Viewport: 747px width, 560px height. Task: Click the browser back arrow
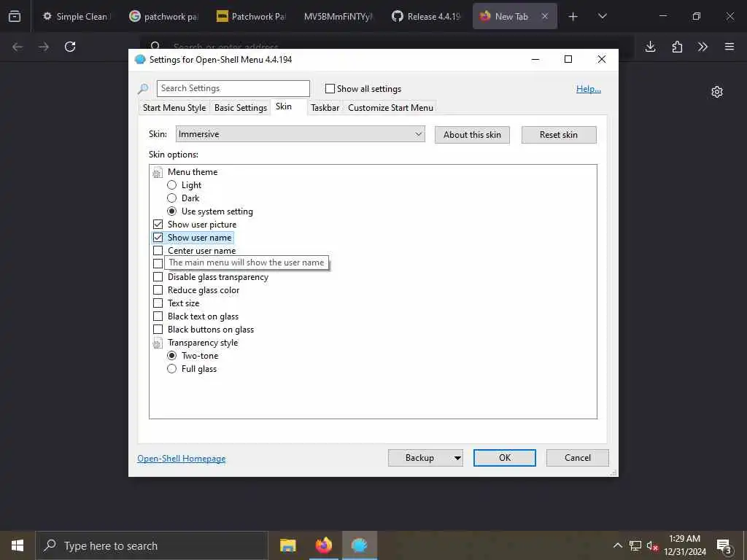18,47
